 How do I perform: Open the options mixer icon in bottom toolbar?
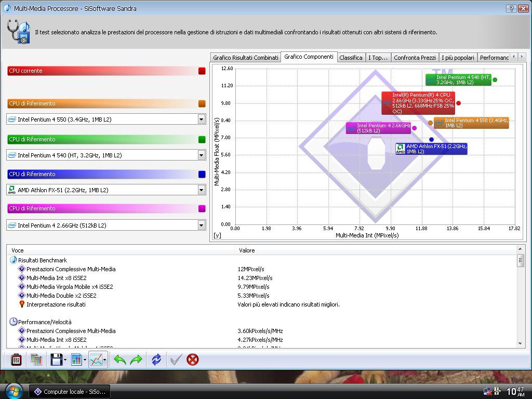tap(16, 359)
